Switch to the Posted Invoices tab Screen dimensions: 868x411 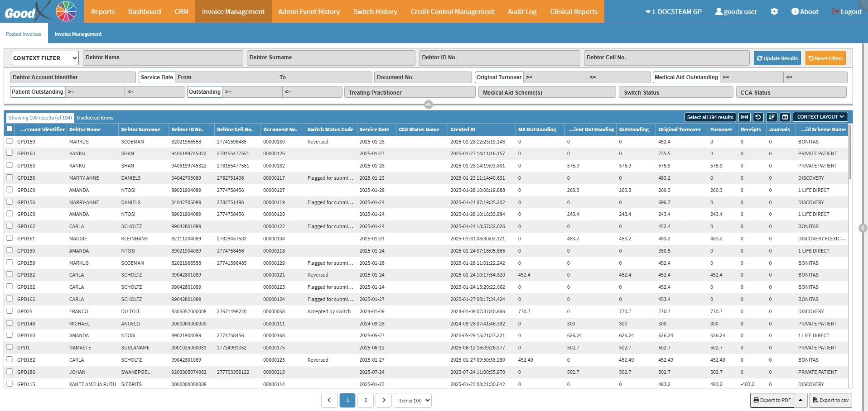pyautogui.click(x=24, y=34)
